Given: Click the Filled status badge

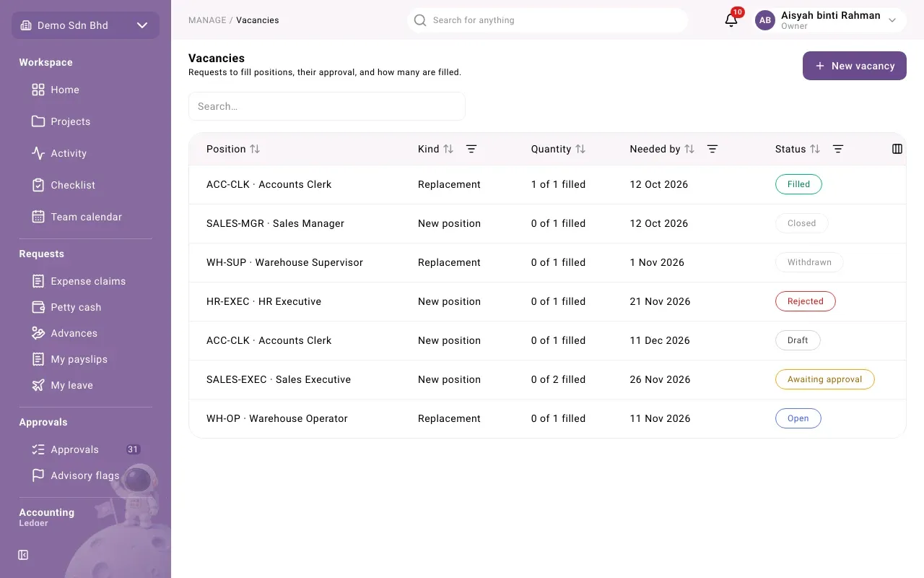Looking at the screenshot, I should [x=798, y=184].
